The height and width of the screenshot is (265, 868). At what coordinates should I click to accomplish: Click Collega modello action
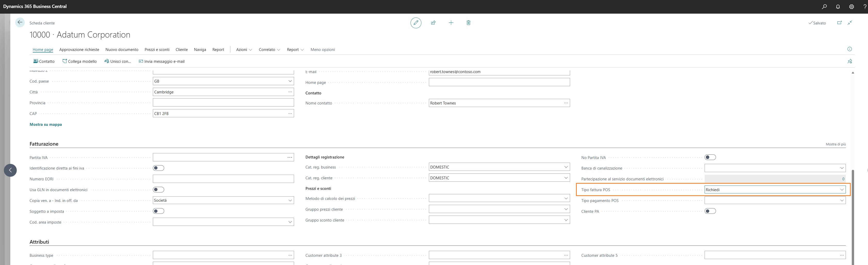pyautogui.click(x=80, y=61)
